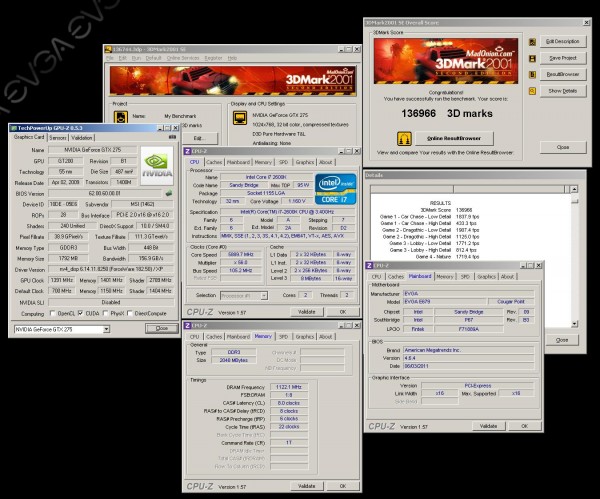This screenshot has width=600, height=499.
Task: Click Online ResultBrowser button
Action: coord(454,138)
